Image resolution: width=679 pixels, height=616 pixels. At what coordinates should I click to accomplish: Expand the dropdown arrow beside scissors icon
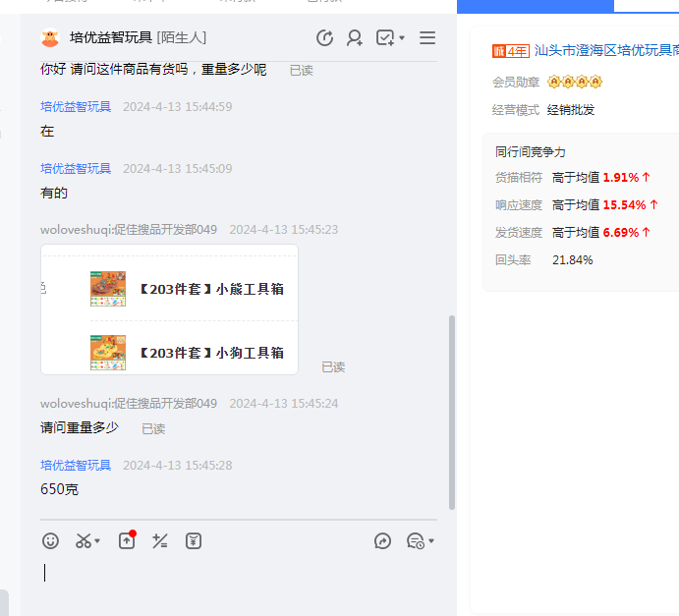tap(97, 541)
